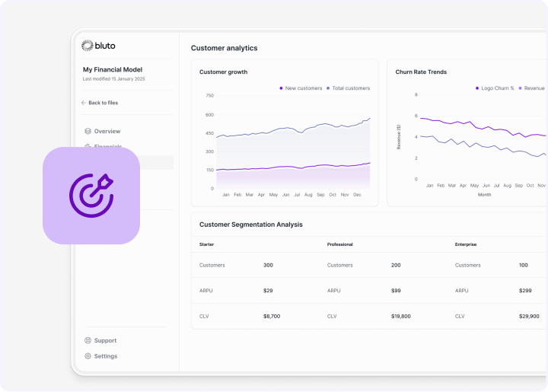Click the Back to files arrow icon

coord(84,103)
